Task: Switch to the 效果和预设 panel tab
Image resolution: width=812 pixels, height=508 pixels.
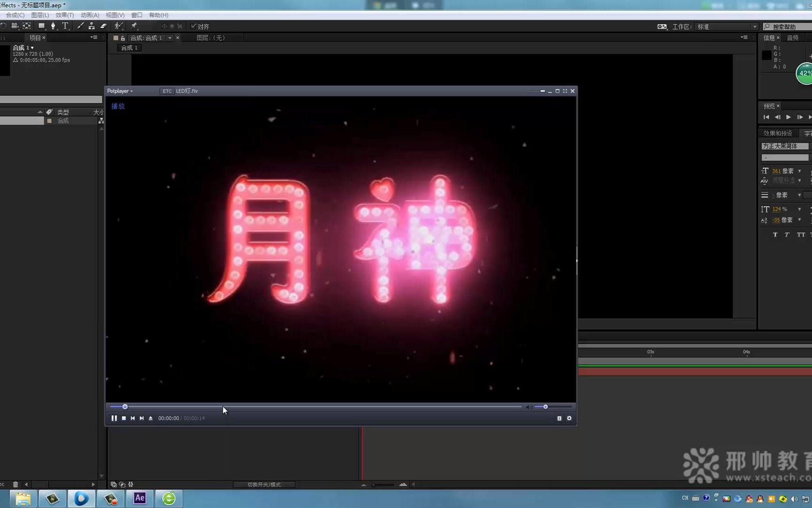Action: point(779,133)
